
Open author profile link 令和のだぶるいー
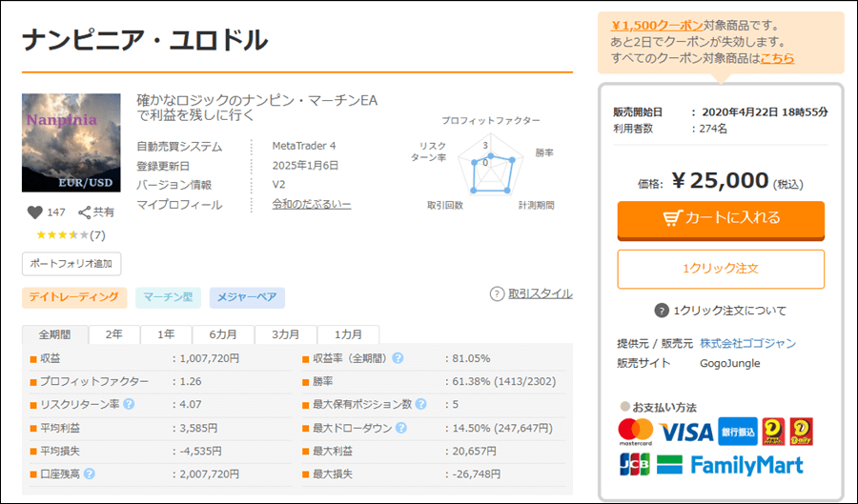pos(311,205)
